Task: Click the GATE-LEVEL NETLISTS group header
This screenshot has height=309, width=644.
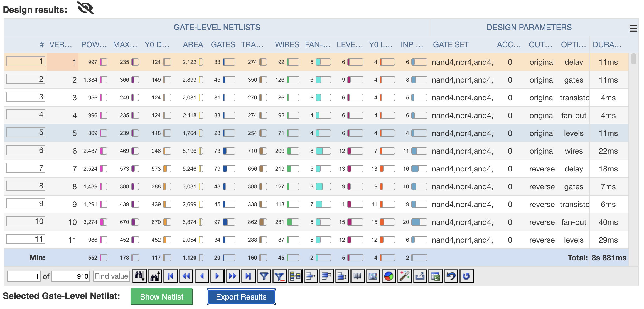Action: [x=217, y=27]
